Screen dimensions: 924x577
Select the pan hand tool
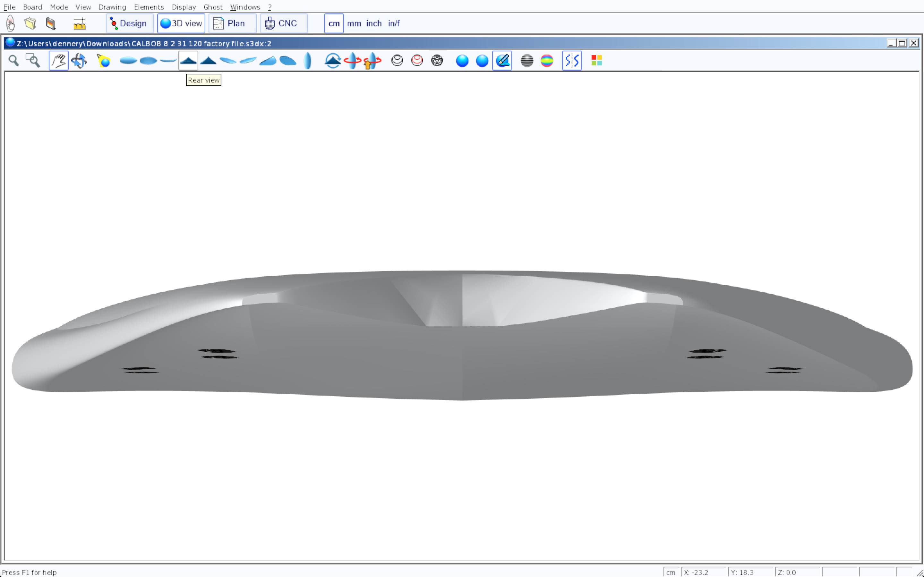coord(59,61)
